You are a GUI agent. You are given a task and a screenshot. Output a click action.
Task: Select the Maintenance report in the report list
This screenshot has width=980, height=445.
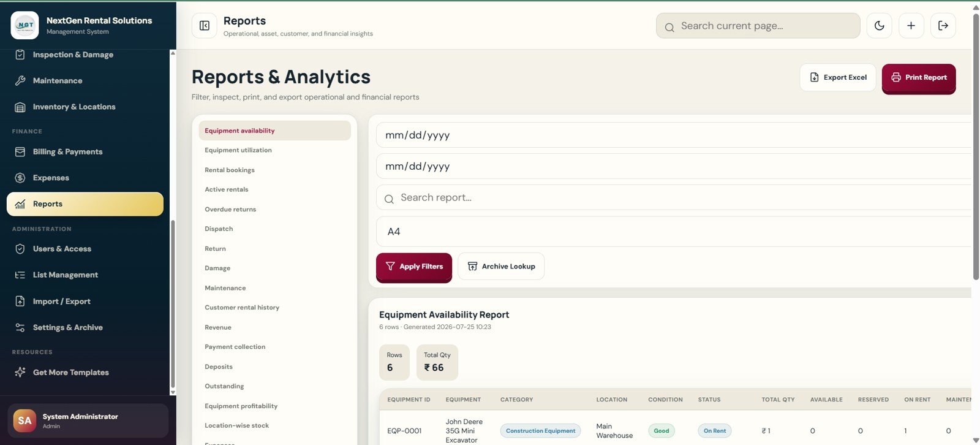coord(274,287)
